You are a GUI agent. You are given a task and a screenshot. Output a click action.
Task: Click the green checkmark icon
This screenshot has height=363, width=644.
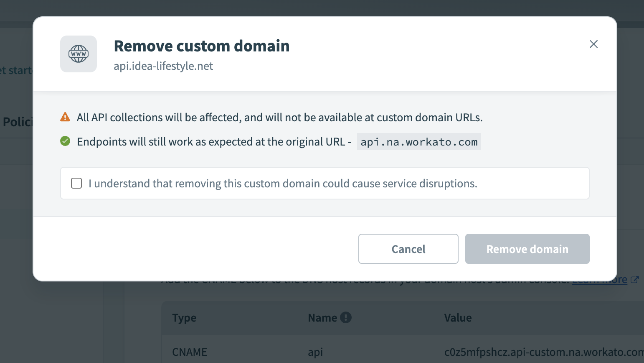pyautogui.click(x=65, y=141)
